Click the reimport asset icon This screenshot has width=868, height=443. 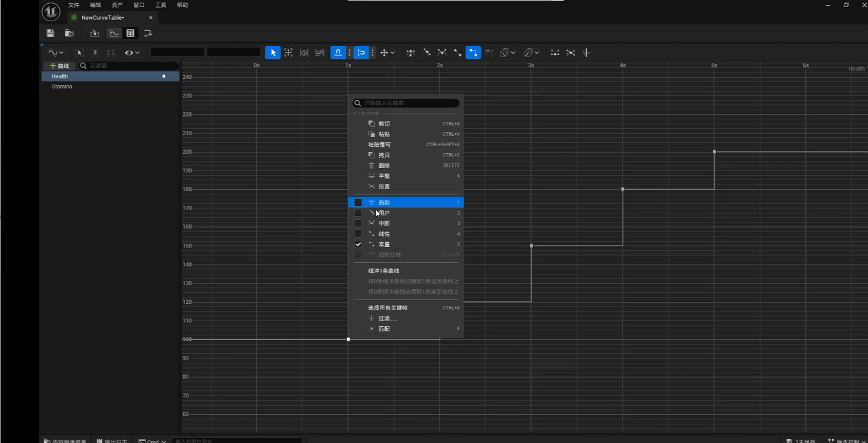(x=95, y=33)
